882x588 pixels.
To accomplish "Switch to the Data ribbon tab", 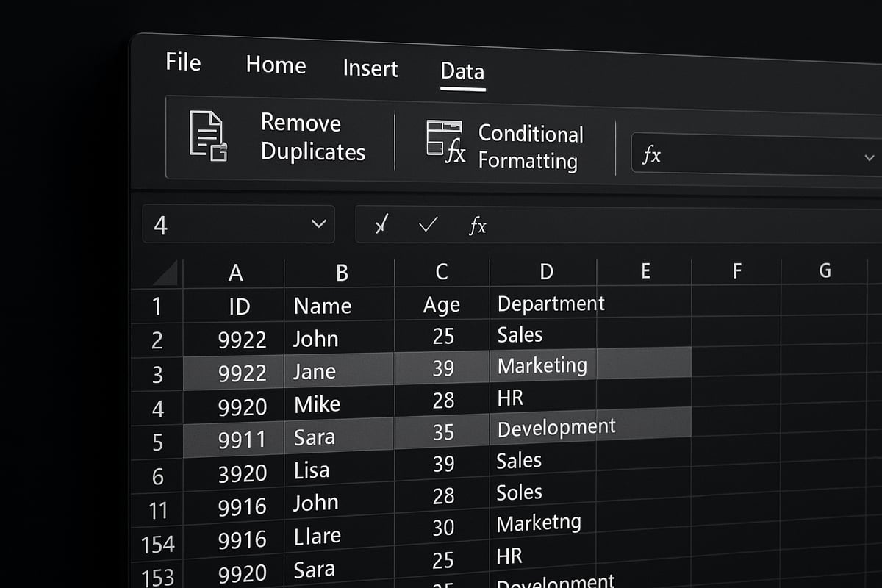I will coord(462,71).
